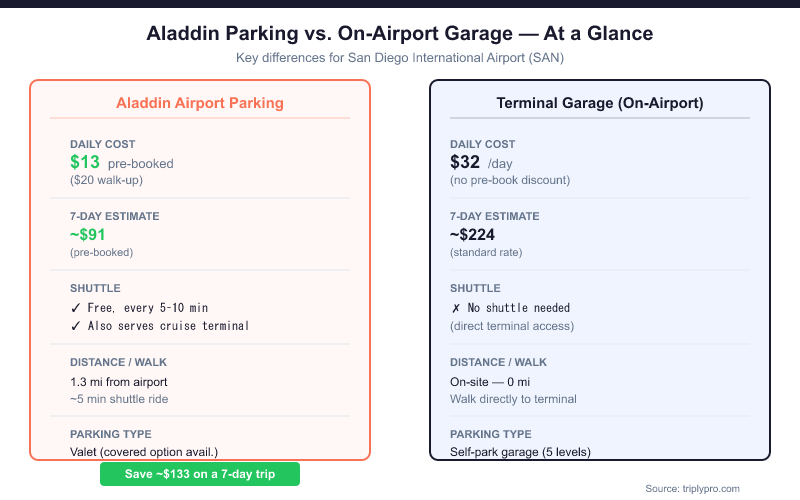Click the $32 /day garage price
The height and width of the screenshot is (500, 800).
[x=465, y=162]
